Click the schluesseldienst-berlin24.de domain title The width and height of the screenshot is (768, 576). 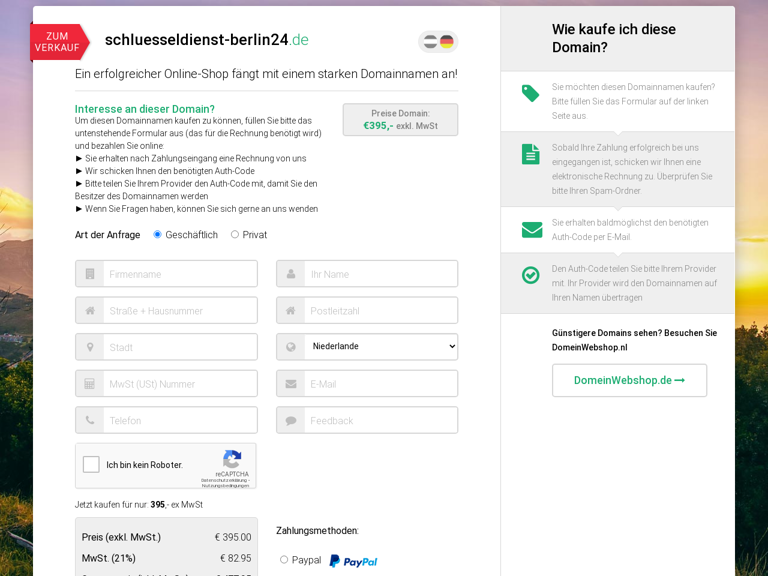click(x=206, y=40)
